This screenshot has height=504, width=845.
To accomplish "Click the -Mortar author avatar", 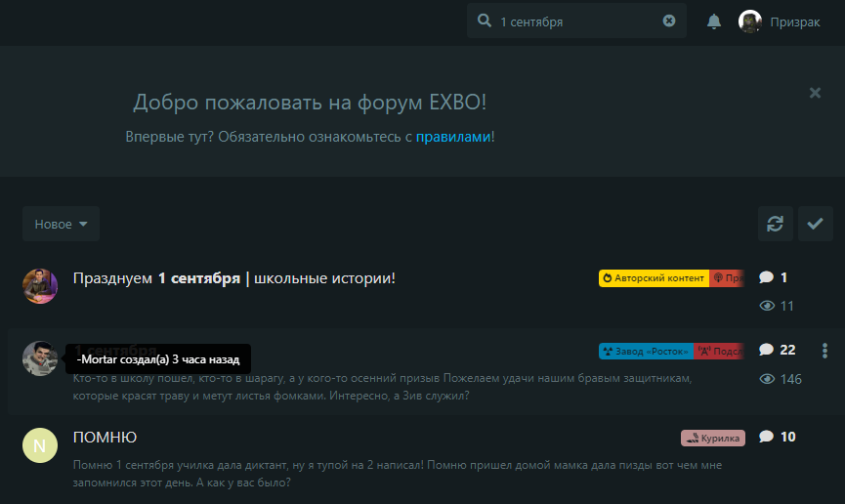I will (40, 358).
